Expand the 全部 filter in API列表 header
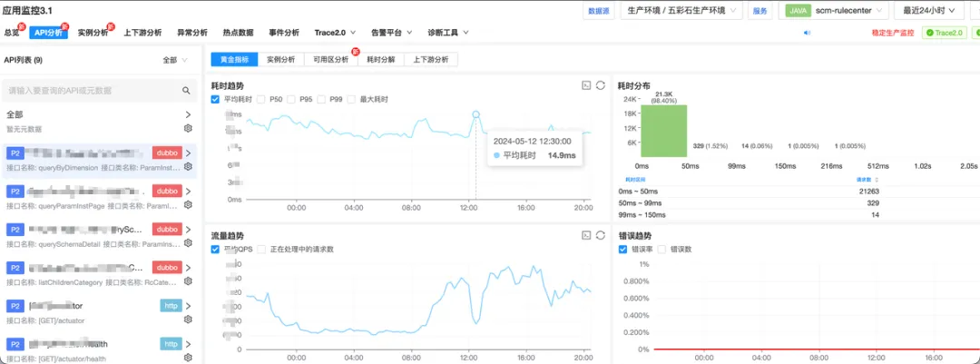This screenshot has height=364, width=980. pyautogui.click(x=174, y=60)
